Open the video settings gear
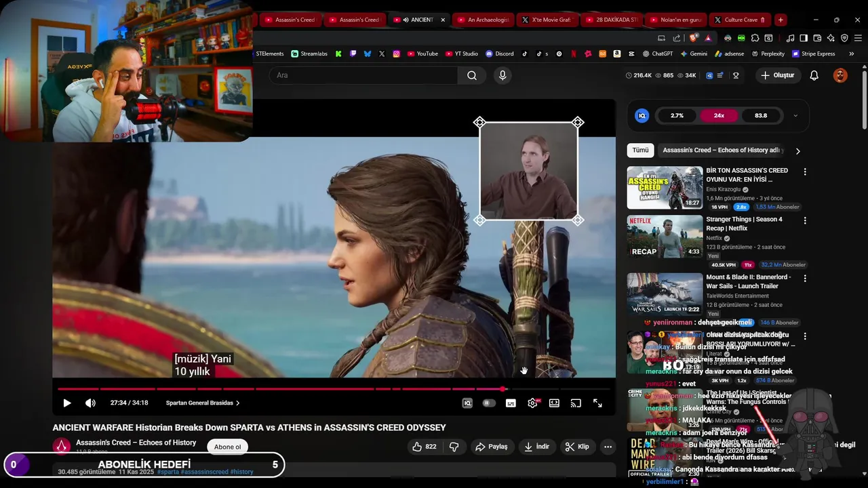Image resolution: width=868 pixels, height=488 pixels. pyautogui.click(x=533, y=403)
